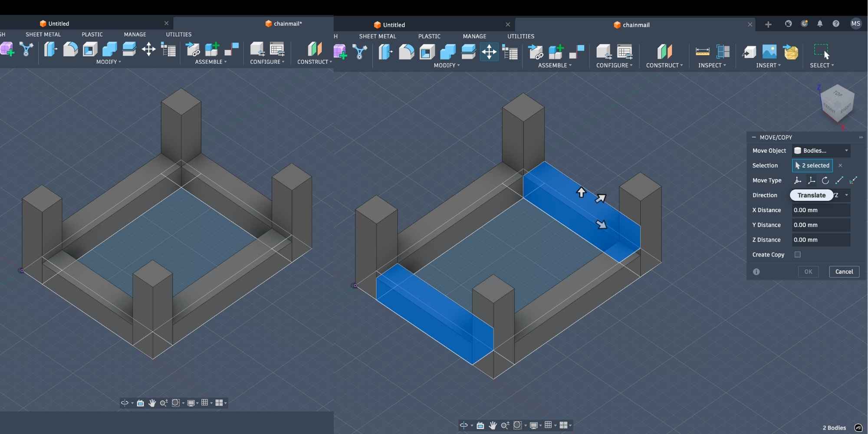Click the Insert Canvas image icon
Image resolution: width=868 pixels, height=434 pixels.
tap(769, 52)
